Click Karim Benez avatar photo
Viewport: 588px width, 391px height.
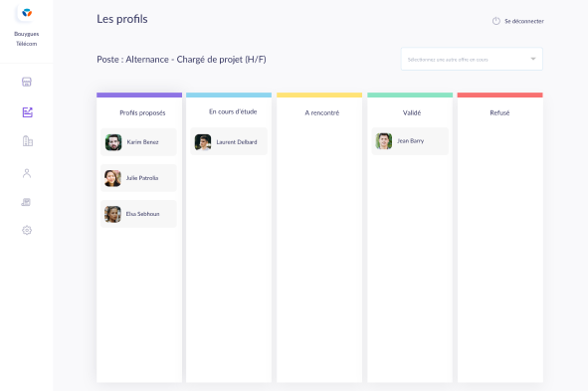[113, 142]
